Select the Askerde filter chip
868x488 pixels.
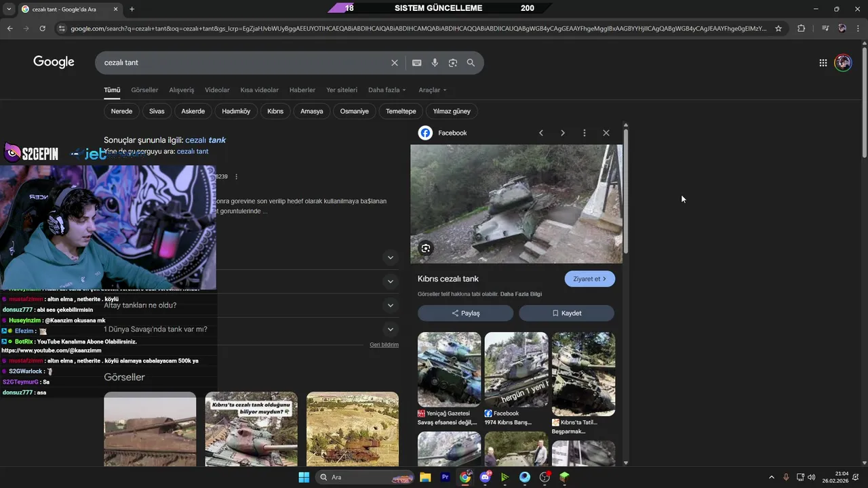[193, 111]
